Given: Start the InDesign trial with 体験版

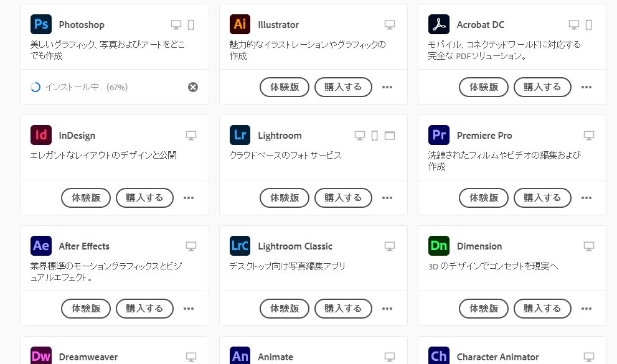Looking at the screenshot, I should pos(86,198).
